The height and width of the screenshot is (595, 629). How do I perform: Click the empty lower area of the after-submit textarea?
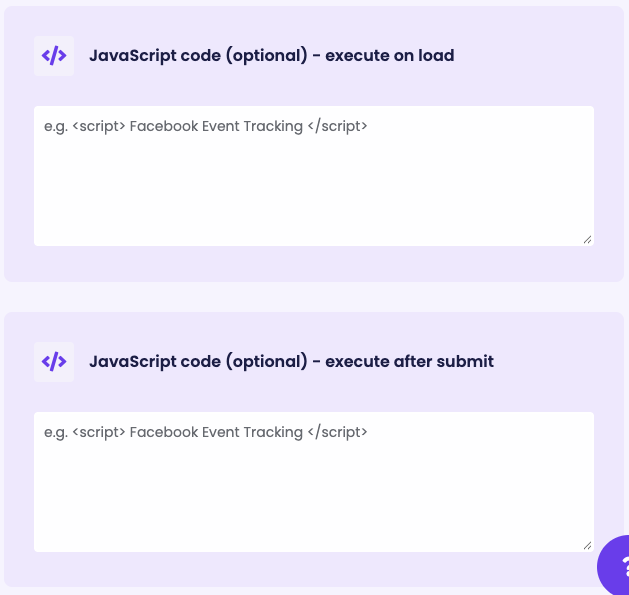point(314,506)
